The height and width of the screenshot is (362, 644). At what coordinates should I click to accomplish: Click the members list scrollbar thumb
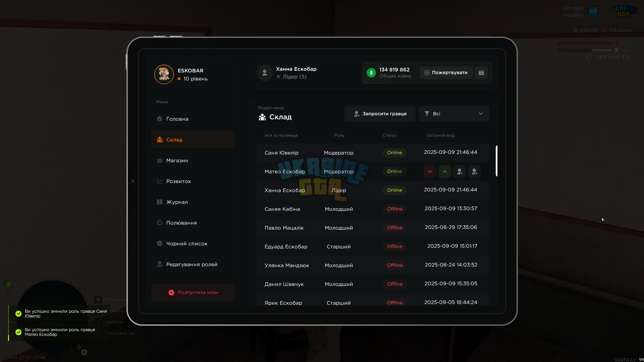tap(496, 161)
